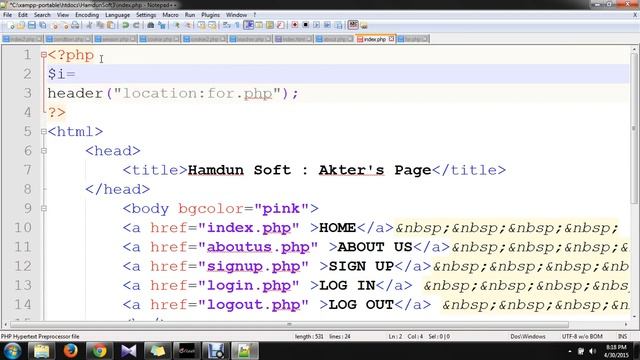
Task: Open the File menu
Action: (x=7, y=15)
